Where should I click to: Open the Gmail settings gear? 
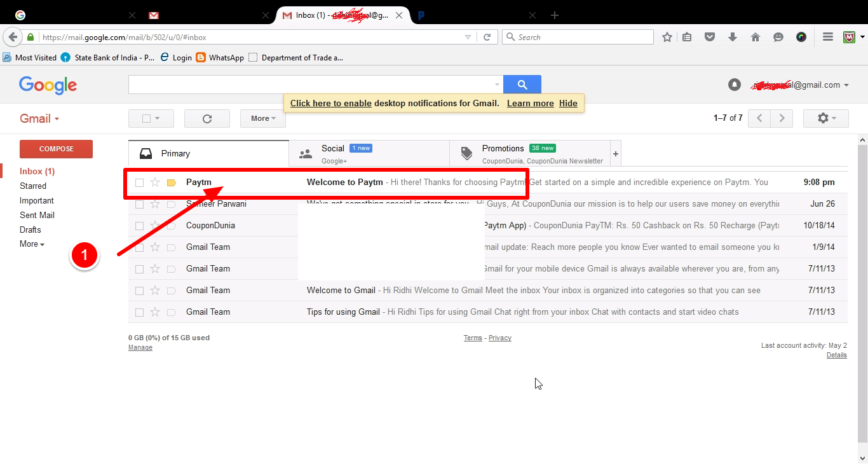826,118
